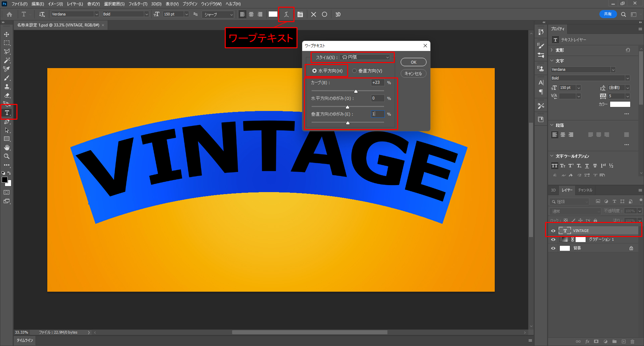
Task: Open the character and paragraph panels icon
Action: click(300, 14)
